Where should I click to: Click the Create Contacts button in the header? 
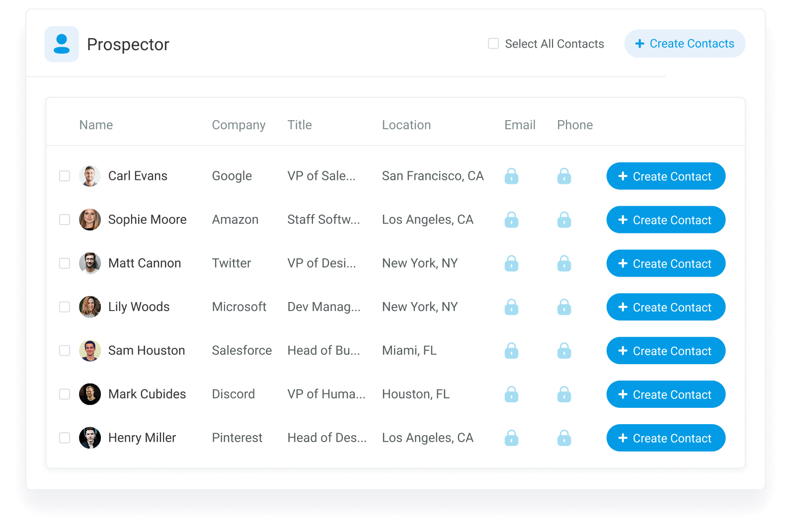point(685,44)
